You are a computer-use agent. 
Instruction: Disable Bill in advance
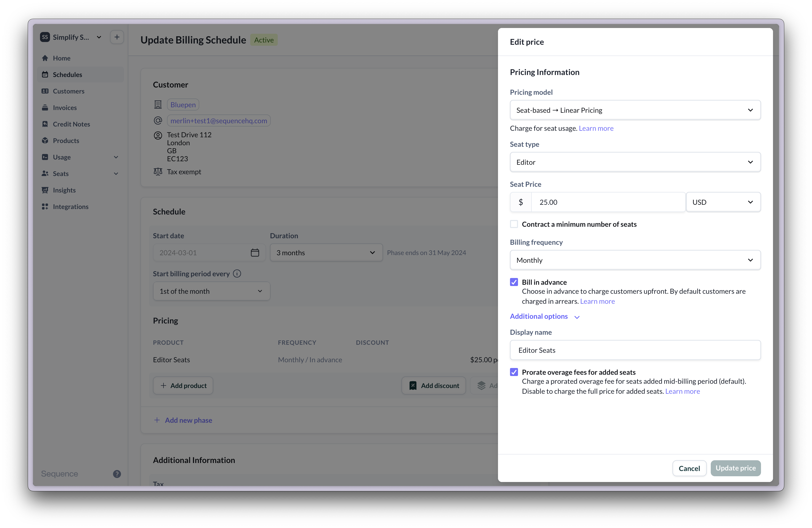coord(514,282)
